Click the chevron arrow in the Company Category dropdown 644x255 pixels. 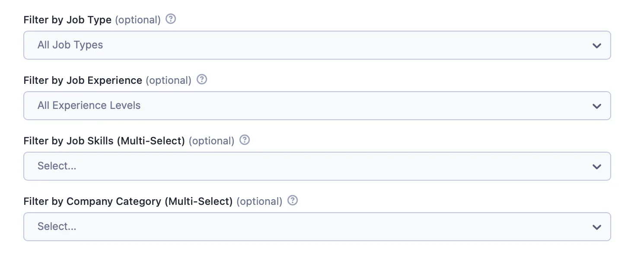tap(597, 227)
